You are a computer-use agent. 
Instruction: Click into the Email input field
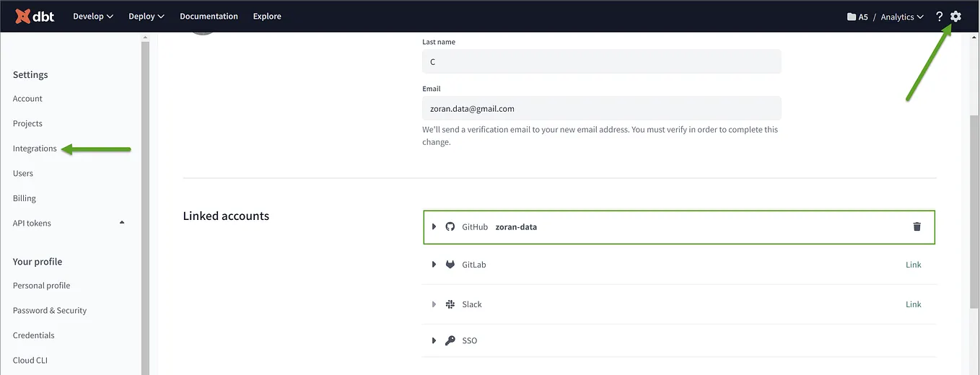602,108
